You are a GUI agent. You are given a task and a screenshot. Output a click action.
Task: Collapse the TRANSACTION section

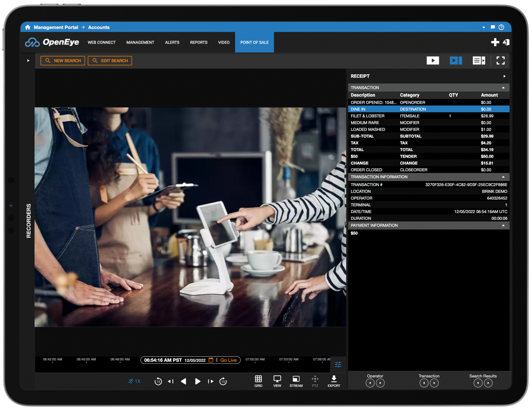coord(503,87)
